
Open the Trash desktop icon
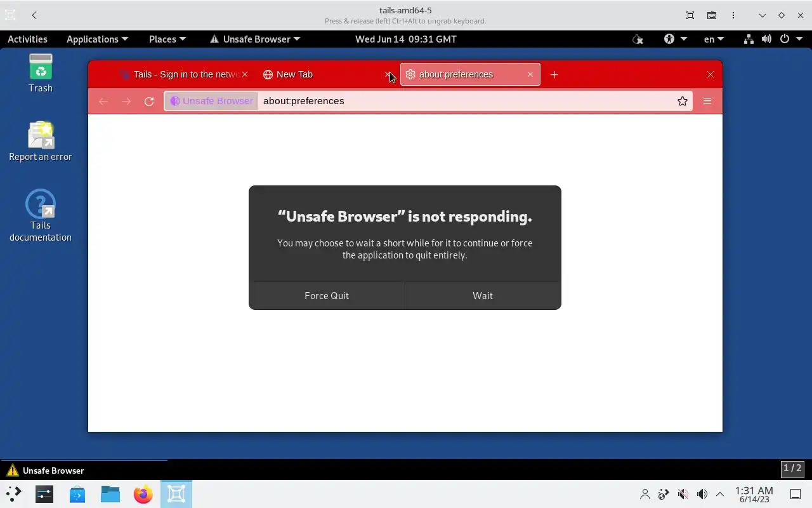coord(41,73)
